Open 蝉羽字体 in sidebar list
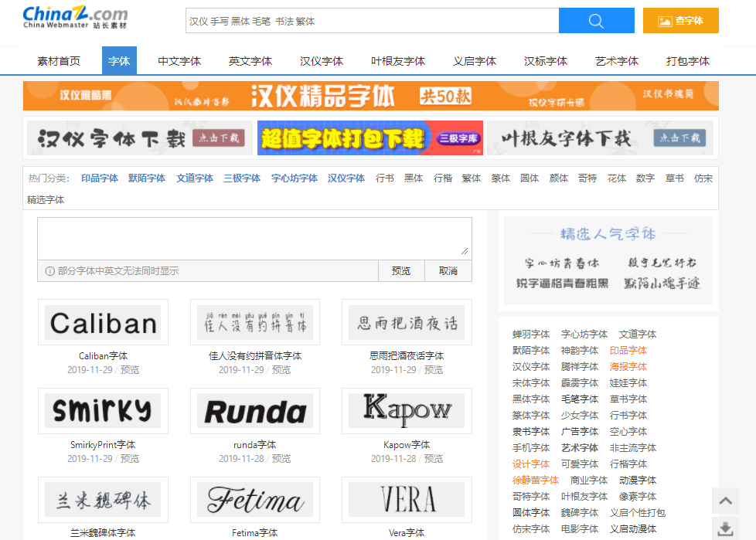756x540 pixels. 531,334
